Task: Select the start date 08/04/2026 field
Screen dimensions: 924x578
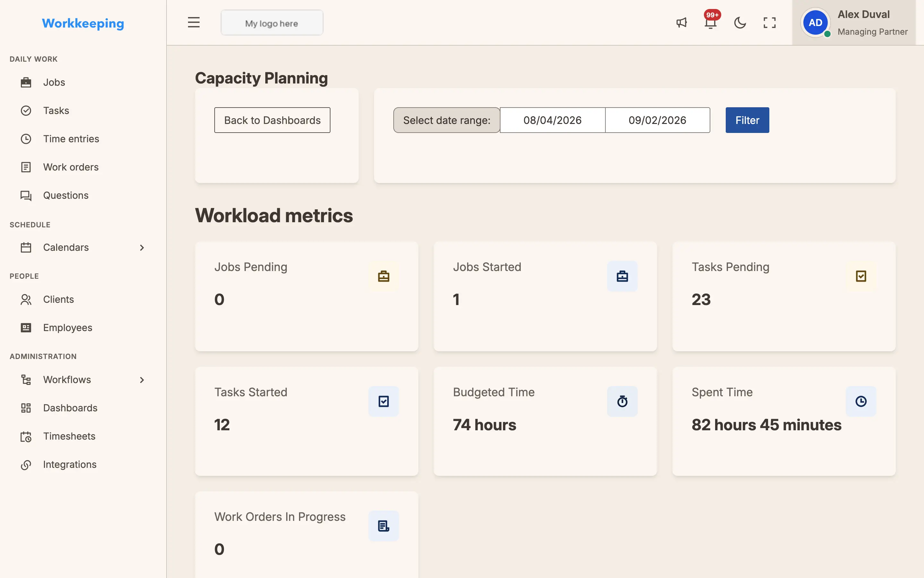Action: pos(552,120)
